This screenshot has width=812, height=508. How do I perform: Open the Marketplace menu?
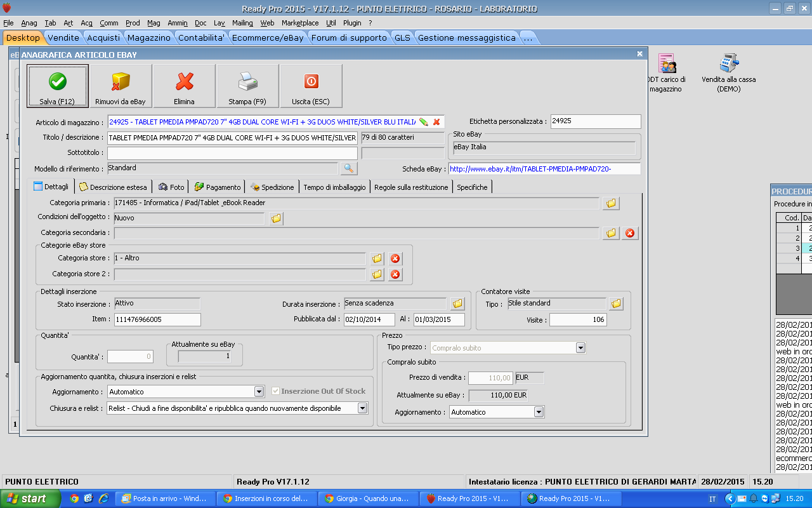(x=300, y=23)
